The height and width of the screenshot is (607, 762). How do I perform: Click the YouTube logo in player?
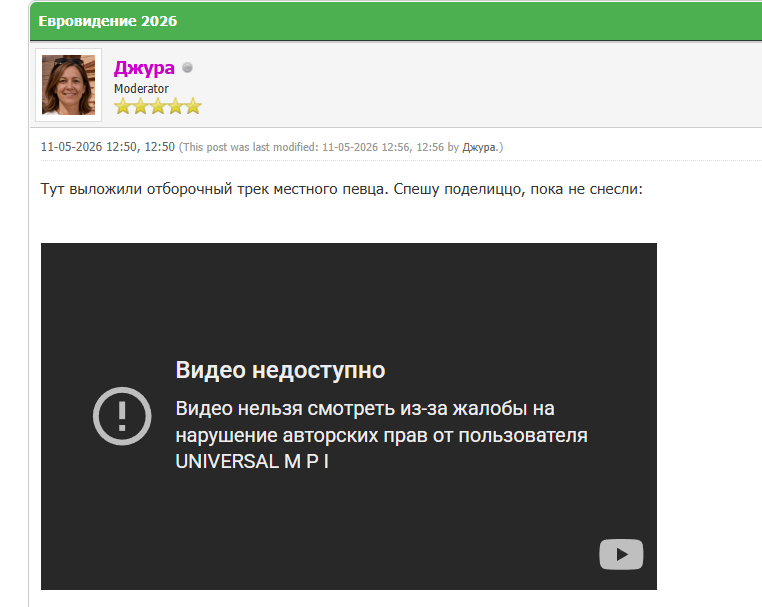[x=621, y=554]
